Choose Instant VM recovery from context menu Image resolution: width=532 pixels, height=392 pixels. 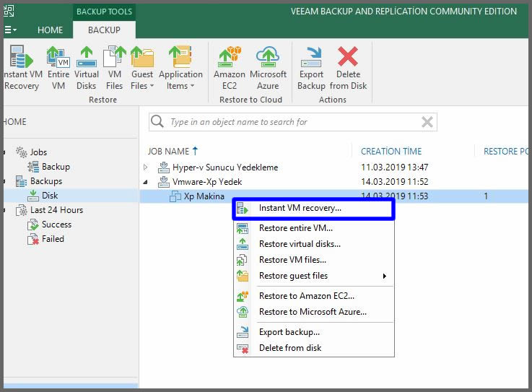313,208
